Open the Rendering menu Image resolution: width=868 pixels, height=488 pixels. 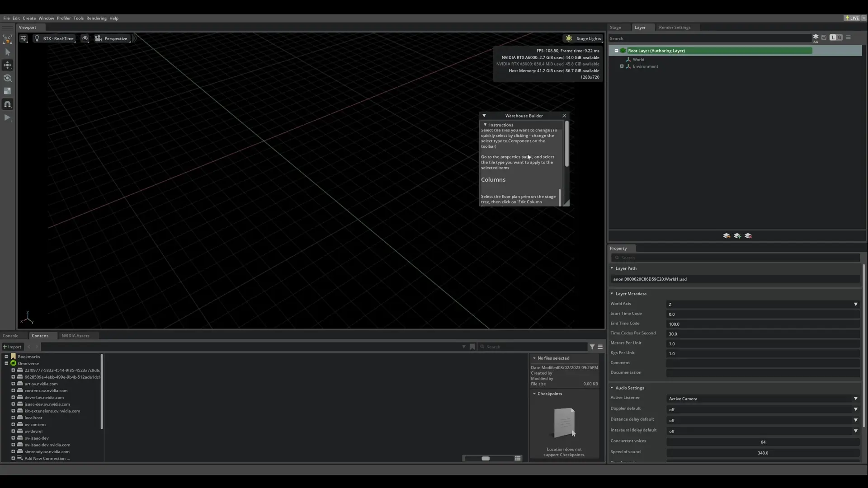96,18
